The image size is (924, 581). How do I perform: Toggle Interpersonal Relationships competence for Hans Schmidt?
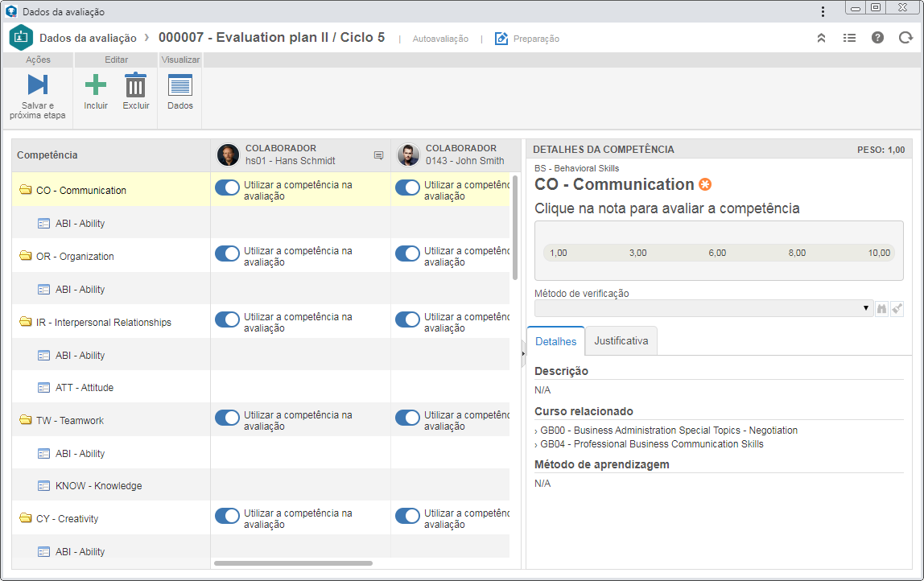coord(227,319)
